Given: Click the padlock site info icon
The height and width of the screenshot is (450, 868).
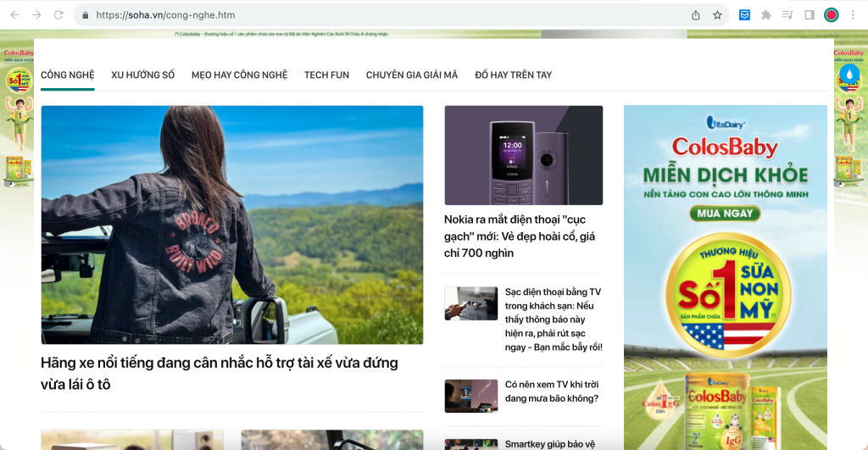Looking at the screenshot, I should [x=85, y=15].
